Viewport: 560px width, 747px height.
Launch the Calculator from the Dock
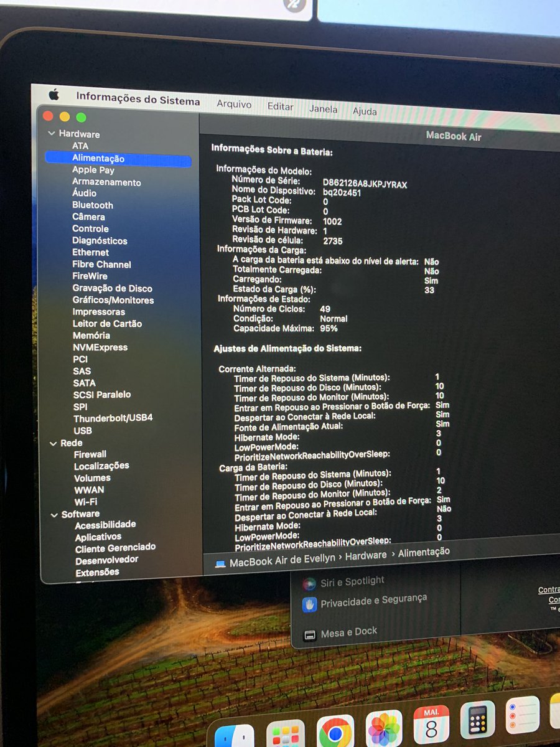point(478,720)
